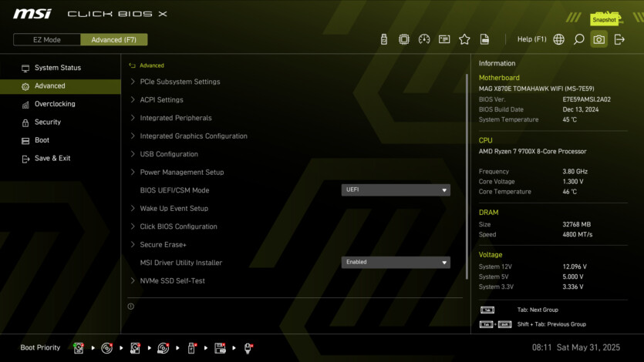Open Security section
Image resolution: width=644 pixels, height=362 pixels.
(60, 122)
